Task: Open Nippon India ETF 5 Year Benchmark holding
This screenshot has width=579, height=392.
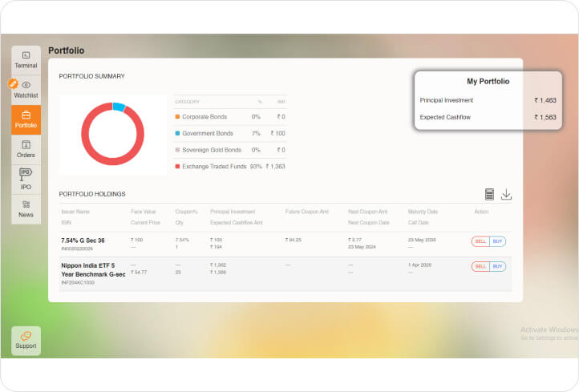Action: click(x=88, y=269)
